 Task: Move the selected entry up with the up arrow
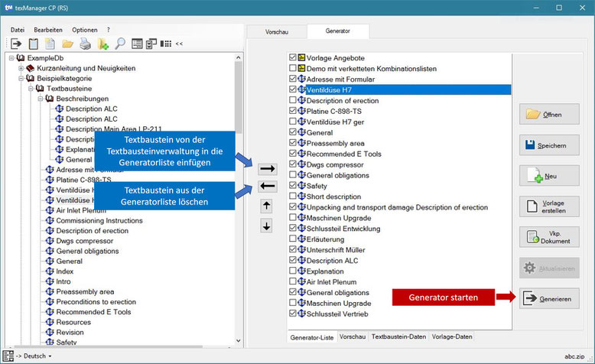[x=266, y=206]
